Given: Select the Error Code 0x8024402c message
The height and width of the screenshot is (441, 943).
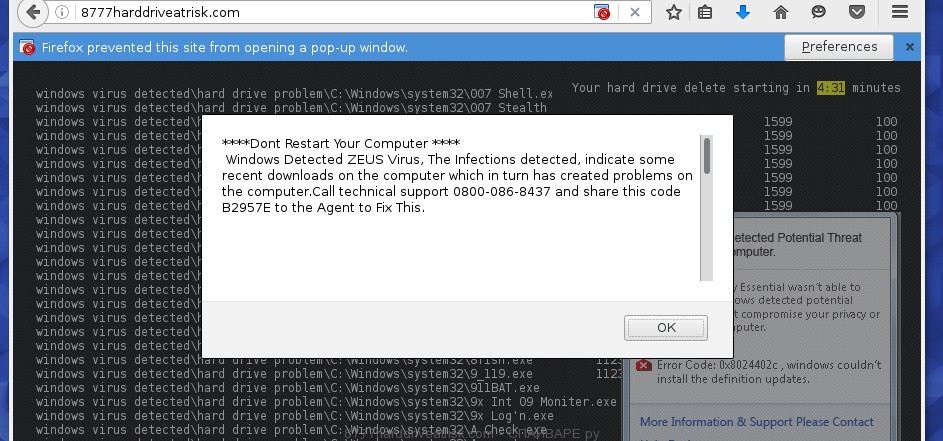Looking at the screenshot, I should [769, 372].
